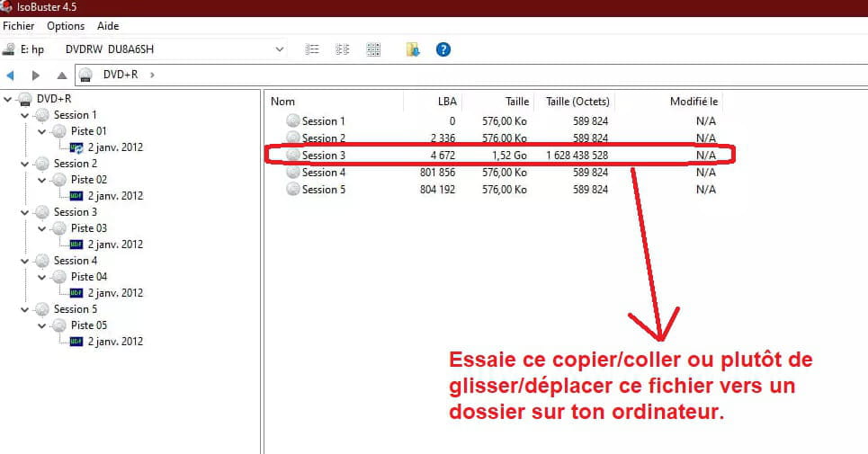Screen dimensions: 868x454
Task: Sort by Taille (Octets) column header
Action: coord(577,102)
